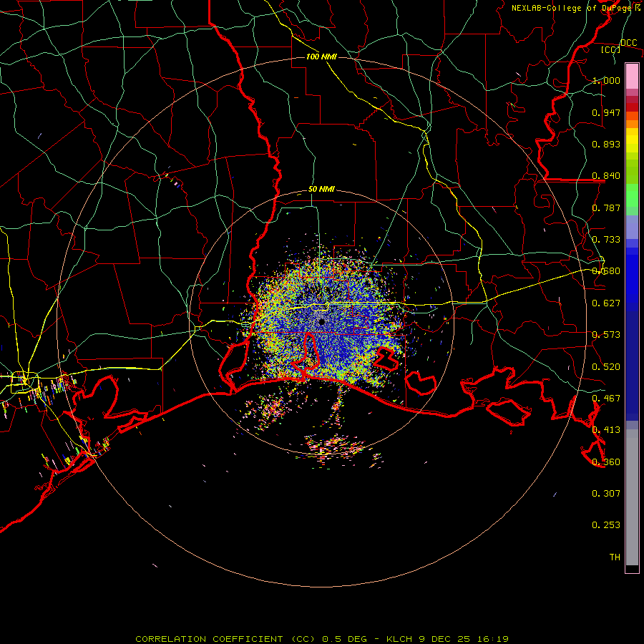644x644 pixels.
Task: Pick the pink segment of the color bar
Action: (x=632, y=77)
